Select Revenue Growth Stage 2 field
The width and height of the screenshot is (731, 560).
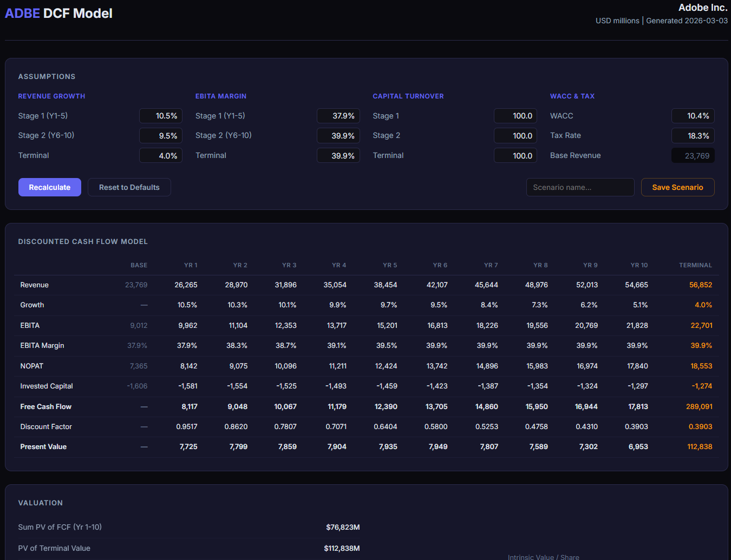(161, 136)
